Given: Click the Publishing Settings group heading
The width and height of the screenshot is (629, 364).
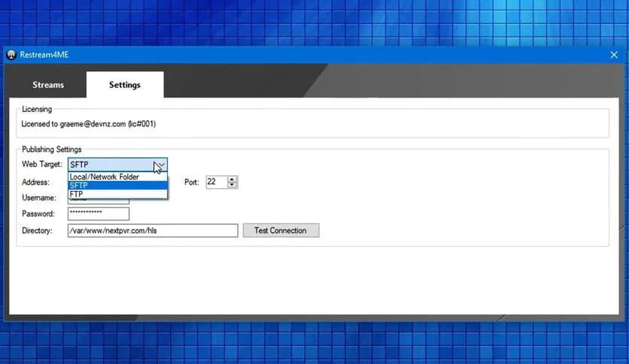Looking at the screenshot, I should [x=52, y=150].
